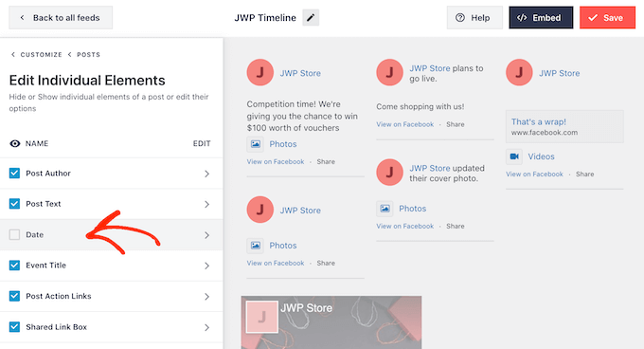The height and width of the screenshot is (349, 644).
Task: Disable the Post Action Links checkbox
Action: tap(14, 296)
